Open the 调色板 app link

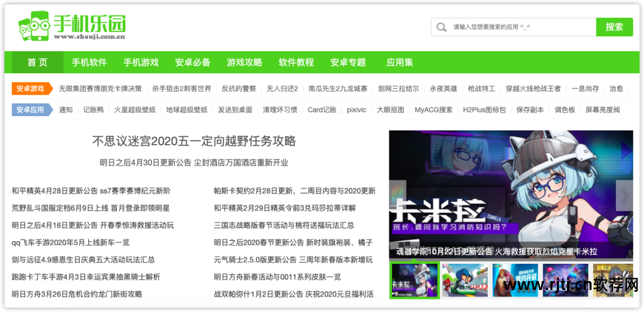pos(565,110)
